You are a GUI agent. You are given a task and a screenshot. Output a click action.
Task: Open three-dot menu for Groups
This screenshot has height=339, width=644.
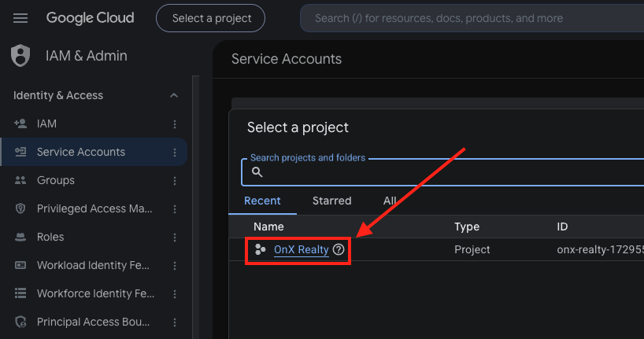175,181
